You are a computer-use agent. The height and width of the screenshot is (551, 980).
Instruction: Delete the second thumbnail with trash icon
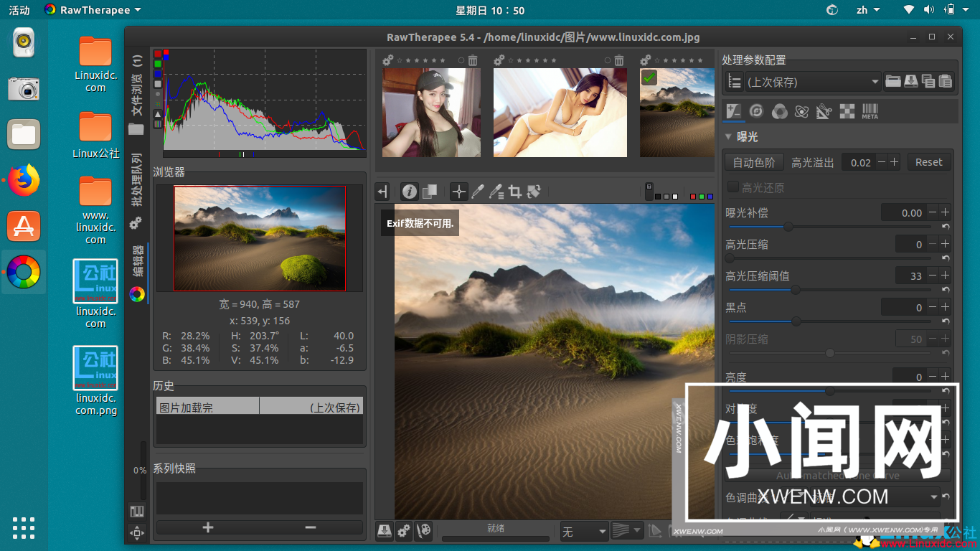(619, 61)
